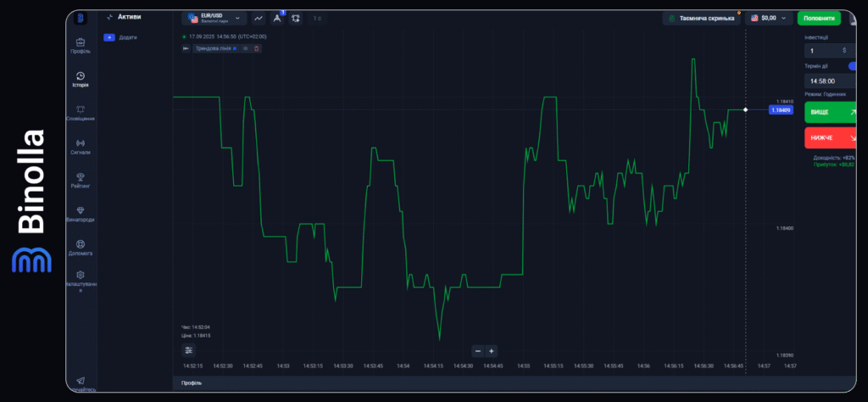Collapse the trend line indicator panel
The height and width of the screenshot is (402, 868).
(186, 48)
